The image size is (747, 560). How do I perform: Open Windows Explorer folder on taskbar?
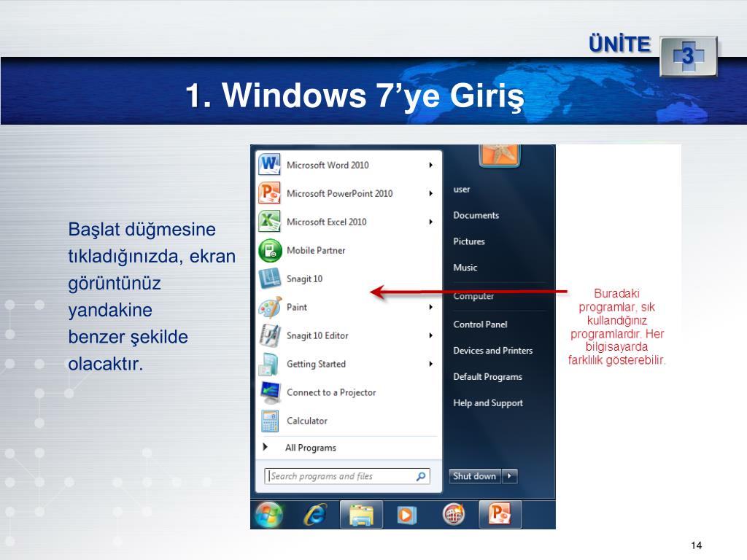pos(362,515)
